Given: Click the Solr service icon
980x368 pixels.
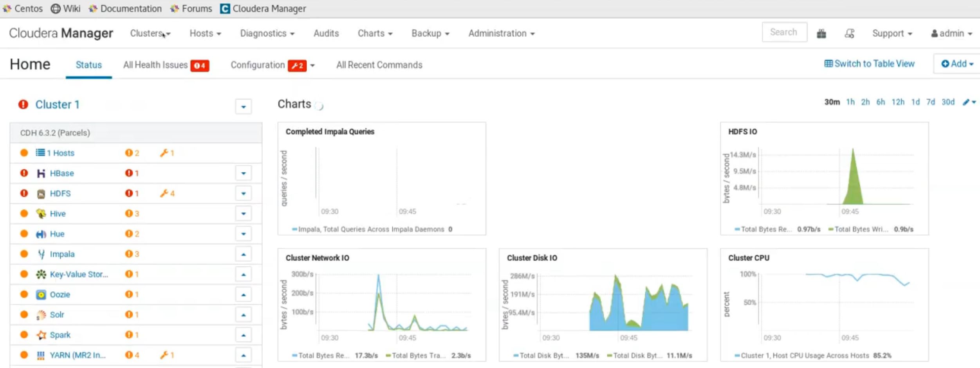Looking at the screenshot, I should point(41,315).
